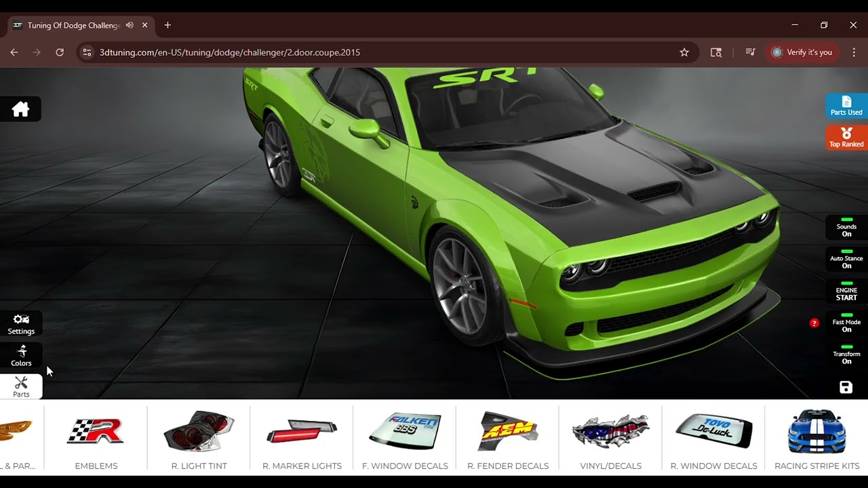Close the Tuning Of Dodge Challenger tab
The width and height of the screenshot is (868, 488).
click(144, 25)
